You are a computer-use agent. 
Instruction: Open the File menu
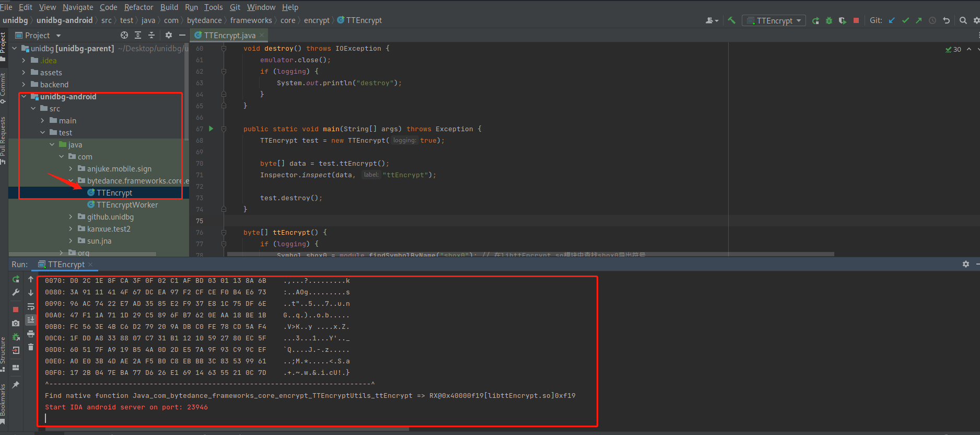pyautogui.click(x=6, y=7)
